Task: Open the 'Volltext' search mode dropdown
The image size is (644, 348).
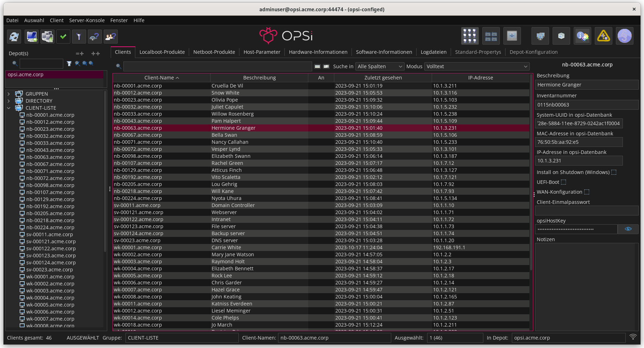Action: pyautogui.click(x=477, y=66)
